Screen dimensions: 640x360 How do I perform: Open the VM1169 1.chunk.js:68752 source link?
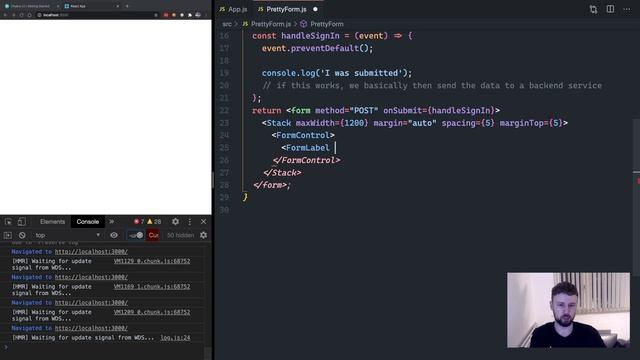click(152, 287)
